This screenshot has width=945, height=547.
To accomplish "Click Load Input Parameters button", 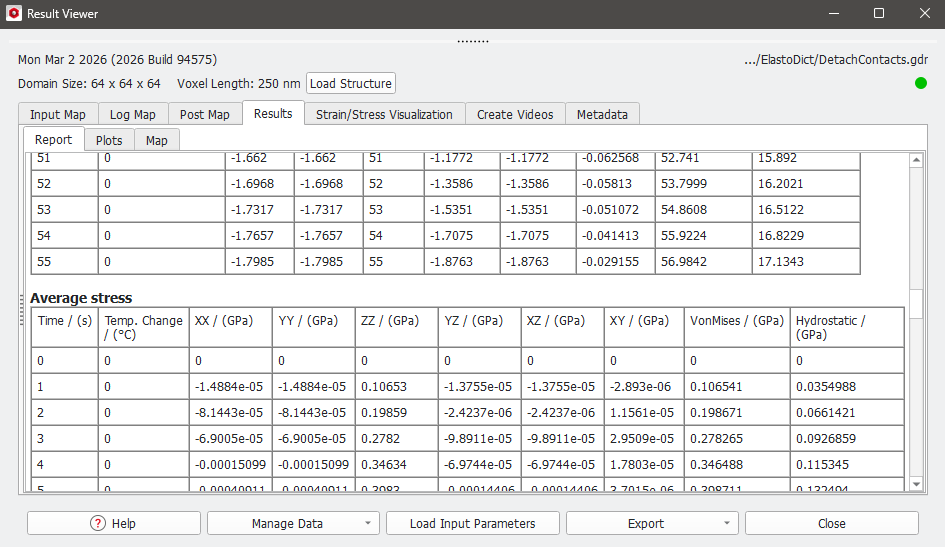I will click(x=472, y=523).
